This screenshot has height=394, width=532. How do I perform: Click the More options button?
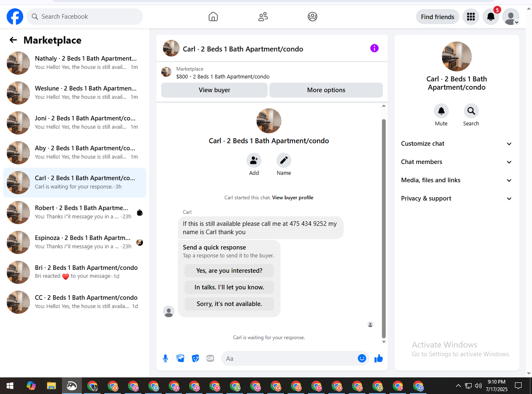click(326, 90)
